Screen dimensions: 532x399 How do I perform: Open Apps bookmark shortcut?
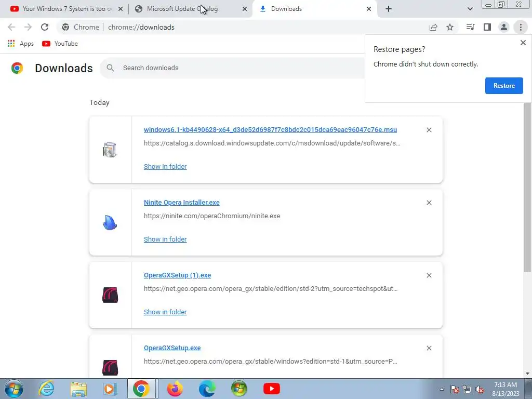pyautogui.click(x=21, y=44)
